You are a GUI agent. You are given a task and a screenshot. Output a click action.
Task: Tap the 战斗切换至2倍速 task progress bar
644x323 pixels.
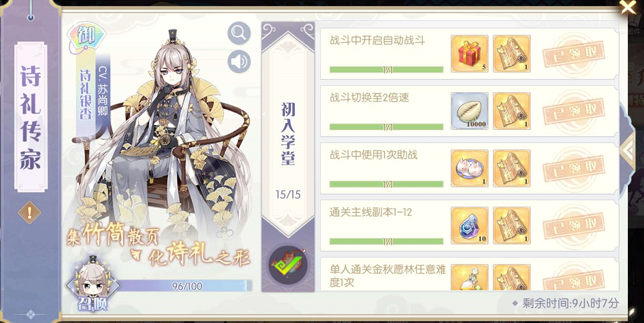point(387,127)
